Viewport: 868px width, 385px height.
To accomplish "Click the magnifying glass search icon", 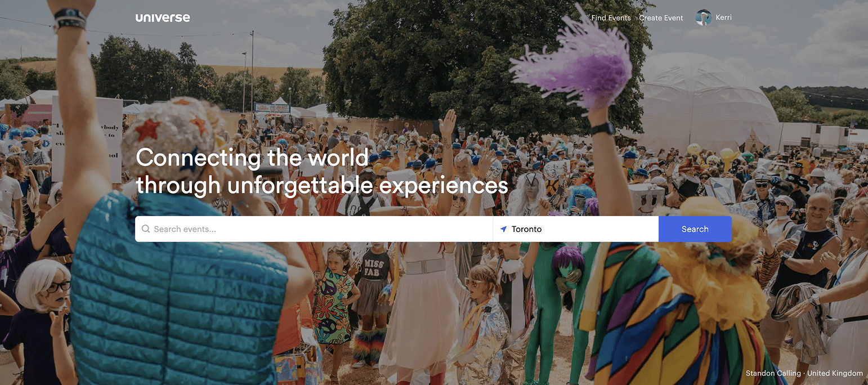I will click(146, 229).
